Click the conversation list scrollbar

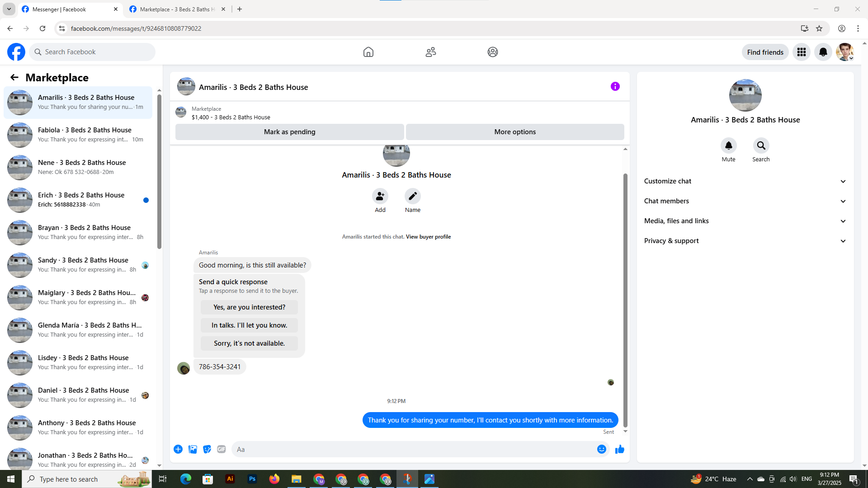pos(159,172)
